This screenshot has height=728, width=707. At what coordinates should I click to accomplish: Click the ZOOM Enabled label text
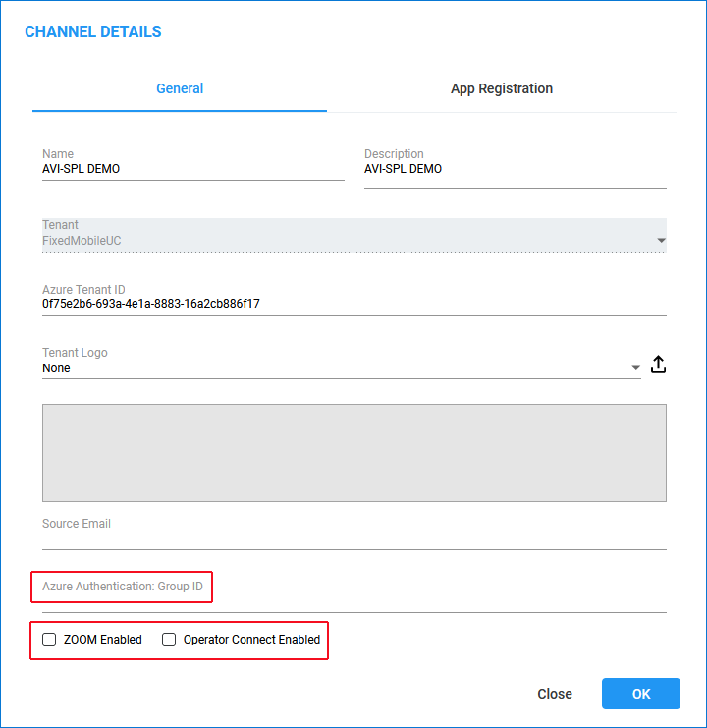102,640
